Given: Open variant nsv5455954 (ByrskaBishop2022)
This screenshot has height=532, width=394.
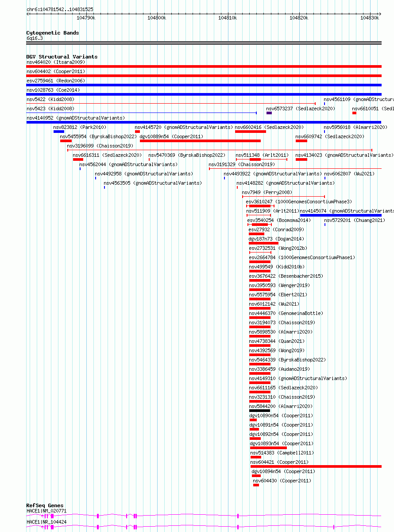Looking at the screenshot, I should tap(99, 136).
